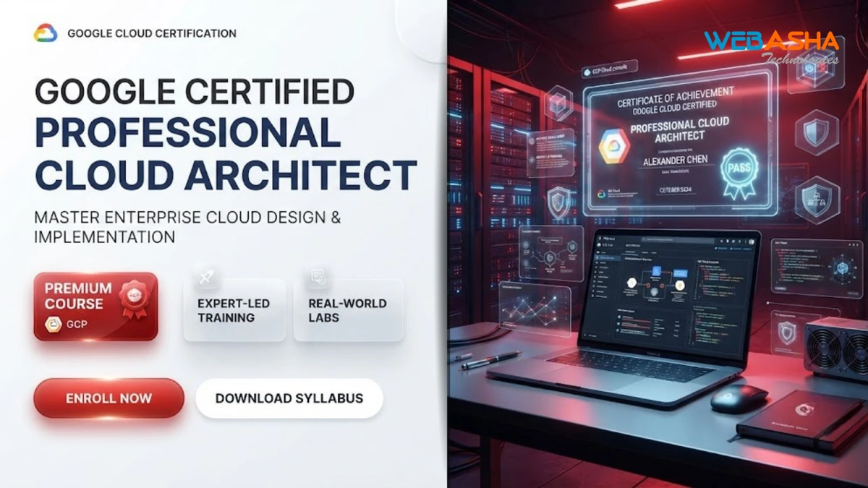Select the EXPERT-LED TRAINING card
Screen dimensions: 868x488
pos(234,310)
